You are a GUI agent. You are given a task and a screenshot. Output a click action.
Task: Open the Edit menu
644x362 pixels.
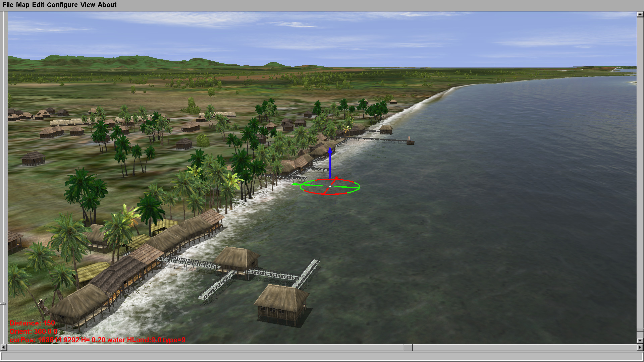point(38,5)
